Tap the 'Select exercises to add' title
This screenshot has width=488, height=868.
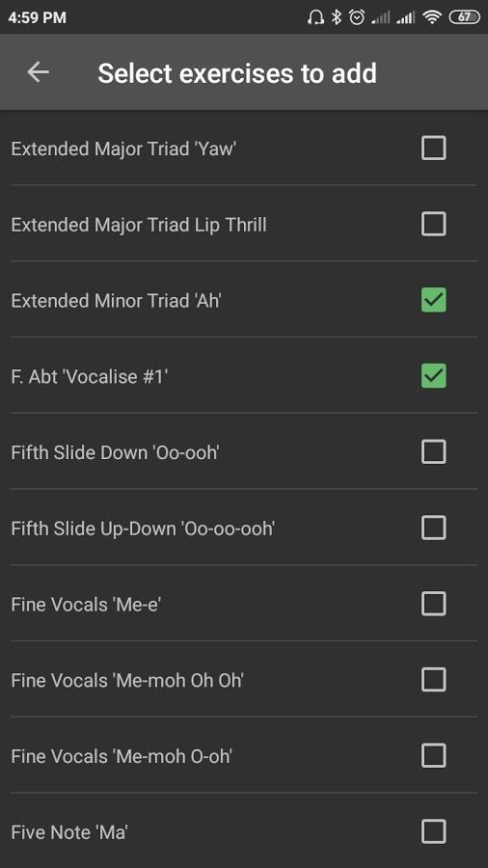pos(237,73)
